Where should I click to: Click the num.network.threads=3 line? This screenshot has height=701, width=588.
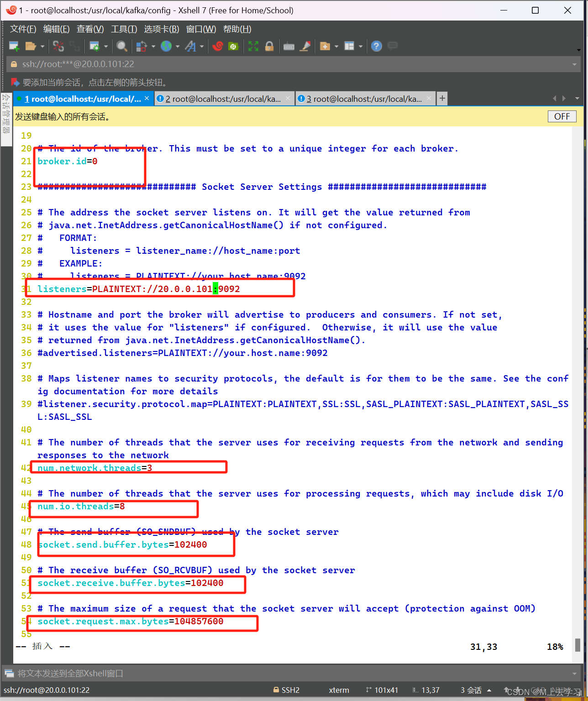point(95,468)
